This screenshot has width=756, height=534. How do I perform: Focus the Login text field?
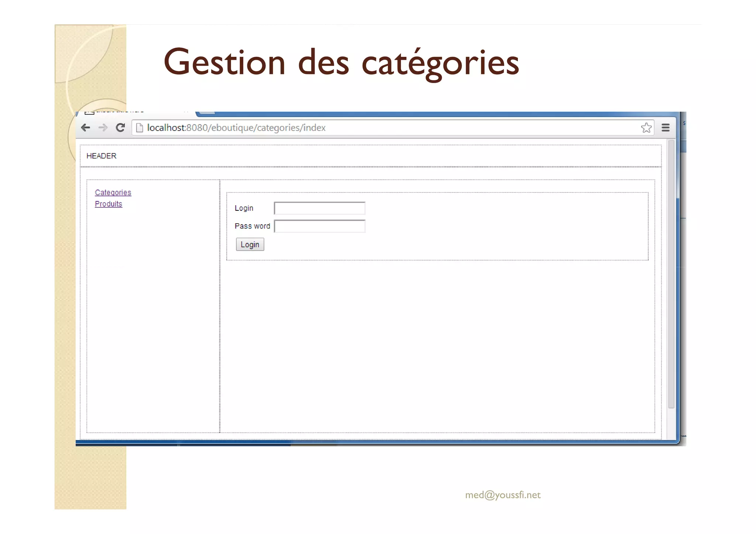click(x=320, y=208)
